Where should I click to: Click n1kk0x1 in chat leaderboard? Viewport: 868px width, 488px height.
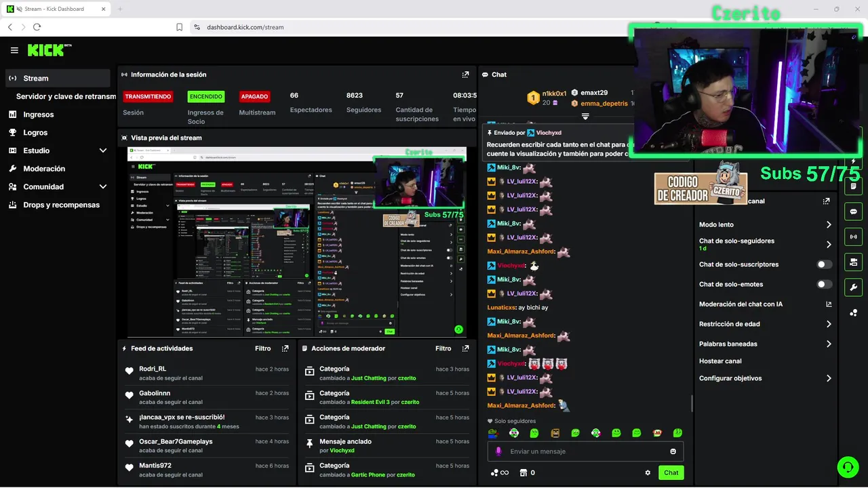554,94
